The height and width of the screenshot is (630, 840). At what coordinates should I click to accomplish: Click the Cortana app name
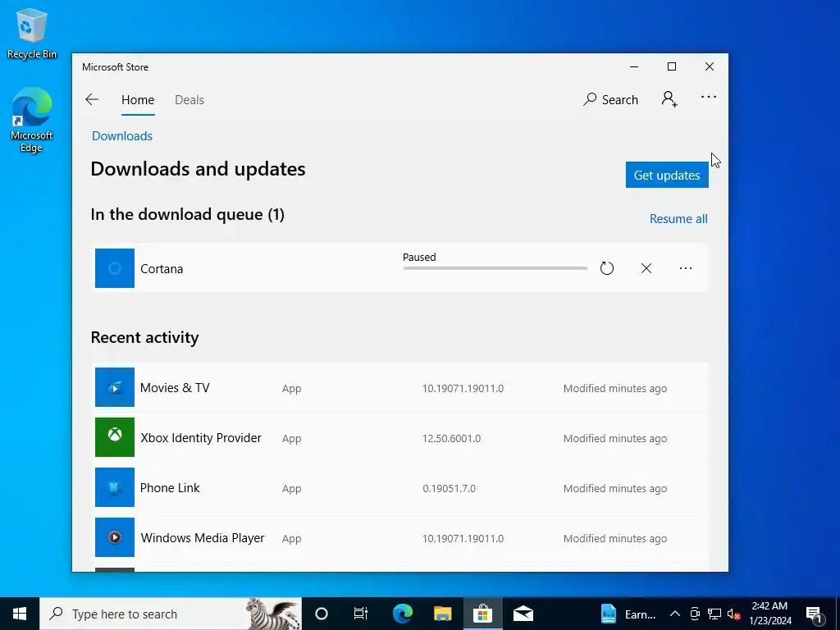click(x=162, y=269)
